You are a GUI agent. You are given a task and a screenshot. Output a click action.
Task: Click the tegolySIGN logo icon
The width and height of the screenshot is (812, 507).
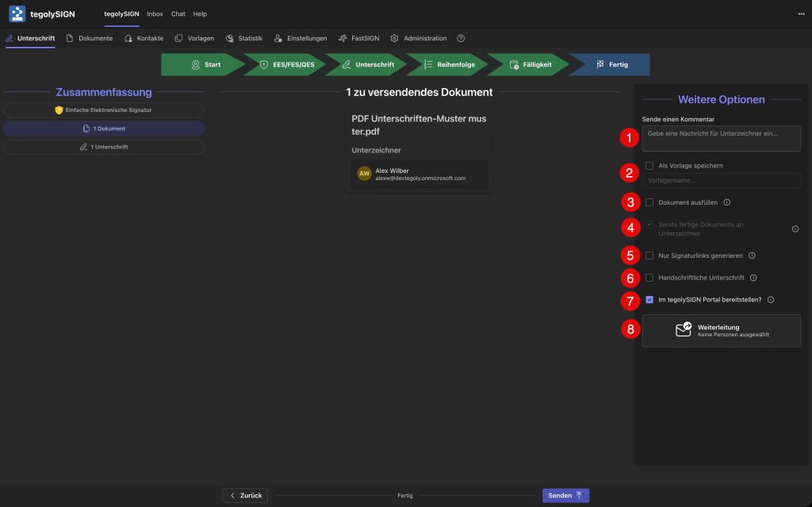tap(17, 13)
